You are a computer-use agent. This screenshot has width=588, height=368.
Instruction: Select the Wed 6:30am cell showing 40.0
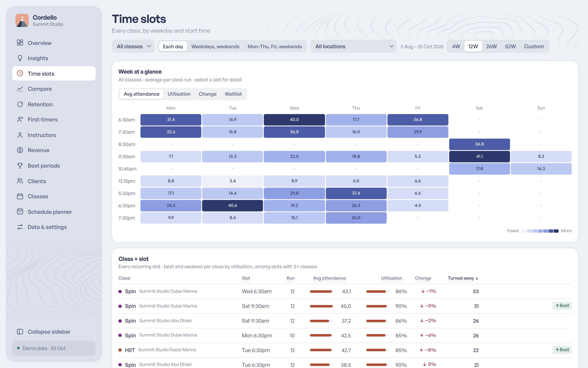pos(294,120)
